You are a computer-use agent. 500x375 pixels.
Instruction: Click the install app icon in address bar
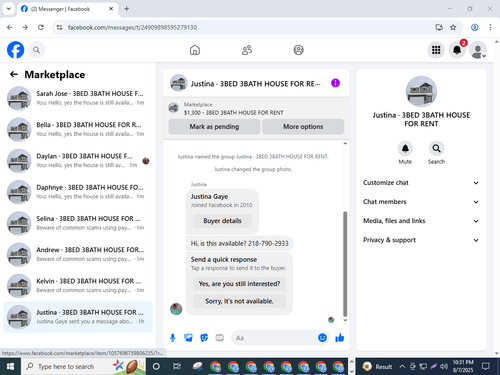[439, 27]
